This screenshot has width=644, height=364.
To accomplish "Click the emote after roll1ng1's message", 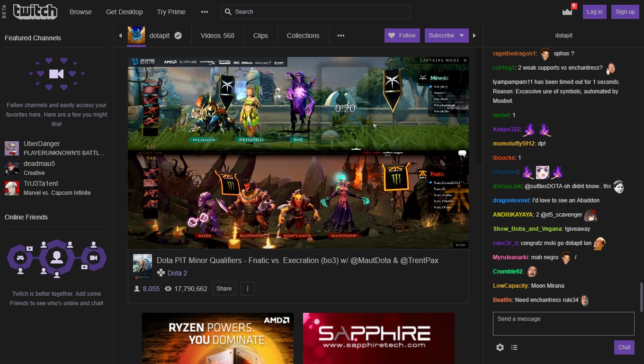I will click(611, 68).
